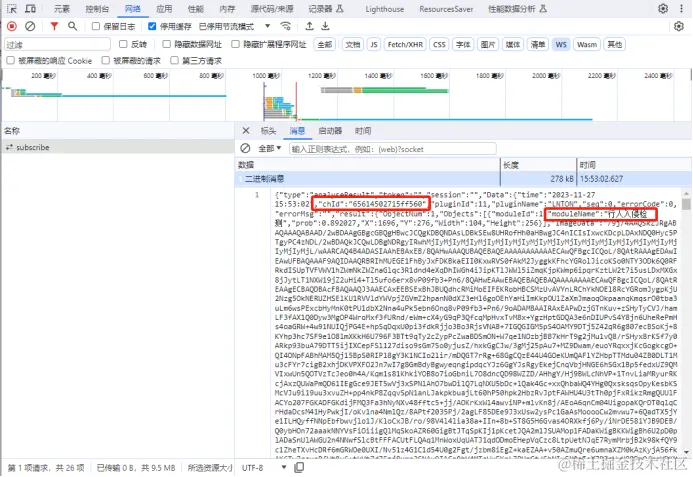Filter requests by Manifest type
This screenshot has width=693, height=477.
[537, 44]
